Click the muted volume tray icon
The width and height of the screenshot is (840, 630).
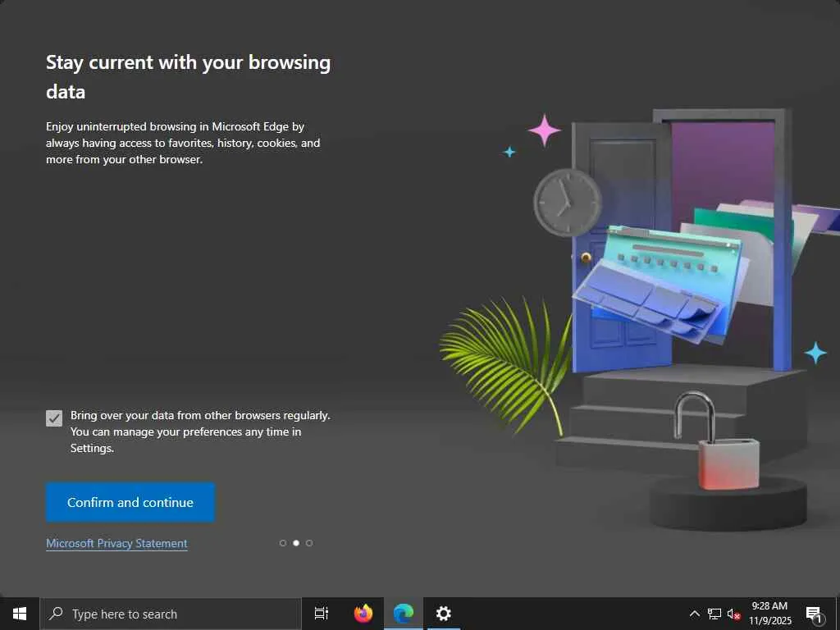(733, 614)
